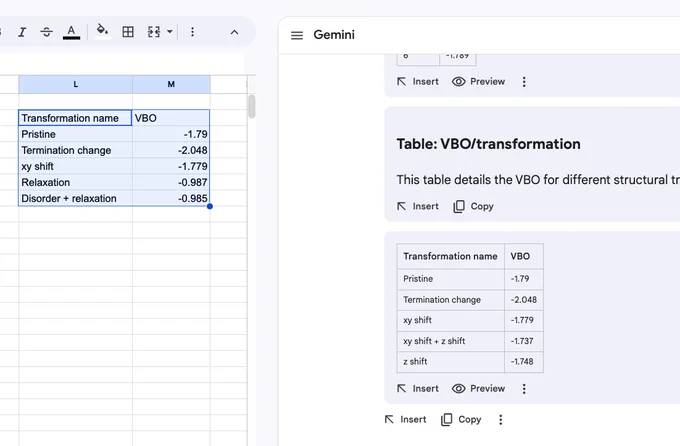Open the fill color paint bucket
Screen dimensions: 680x446
(x=102, y=31)
